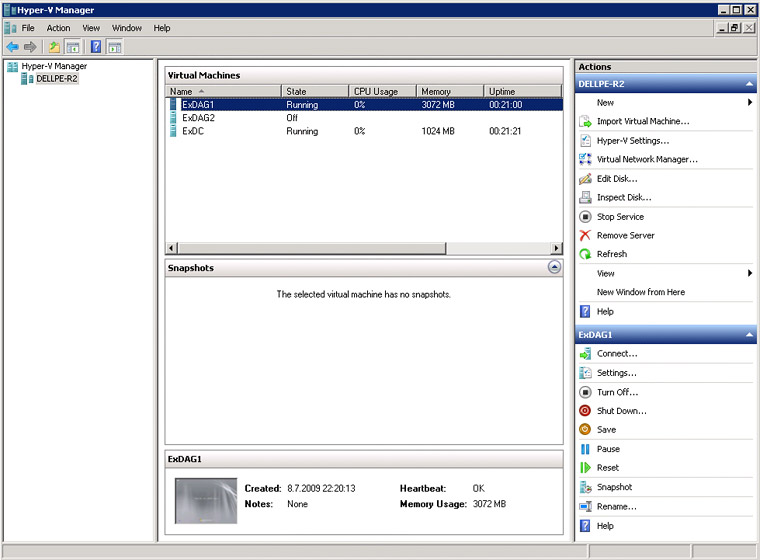Click the Connect icon under ExDAG1

pyautogui.click(x=585, y=354)
